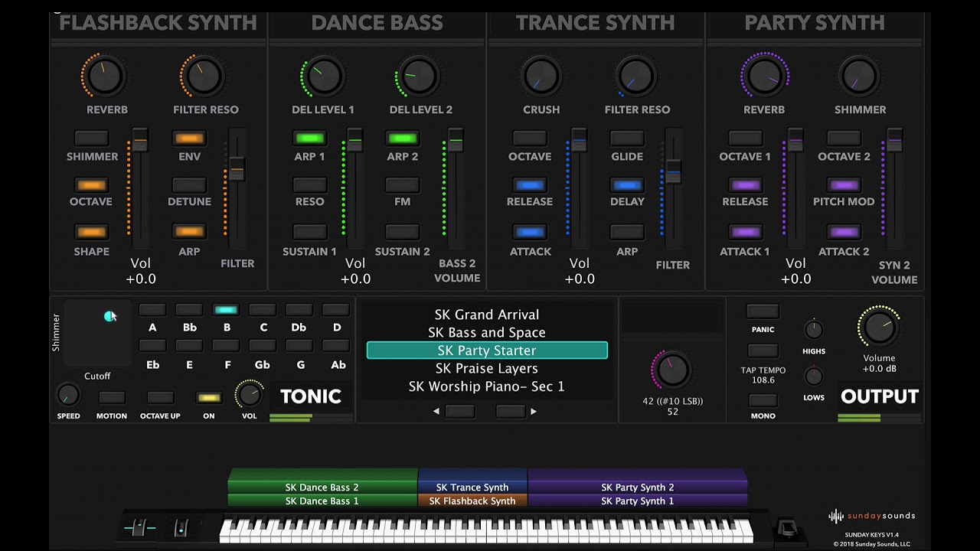Click the Trance Synth FILTER RESO knob
Image resolution: width=980 pixels, height=551 pixels.
(x=636, y=76)
